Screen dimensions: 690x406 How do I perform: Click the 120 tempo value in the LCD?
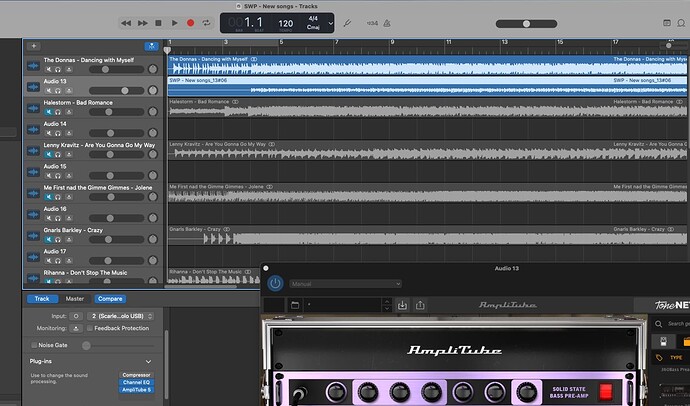tap(286, 23)
